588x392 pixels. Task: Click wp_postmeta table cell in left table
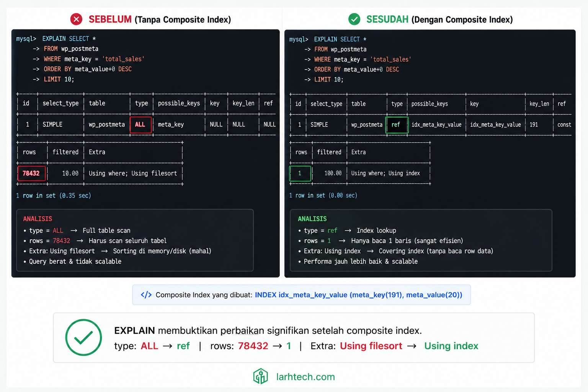pyautogui.click(x=107, y=124)
